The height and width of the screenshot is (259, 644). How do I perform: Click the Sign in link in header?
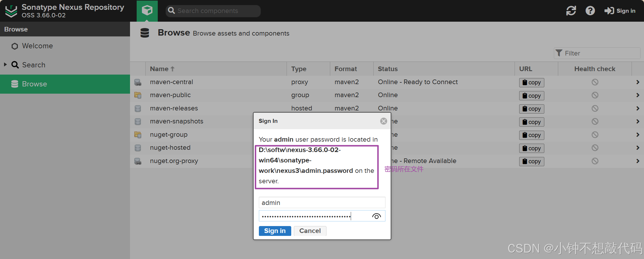pyautogui.click(x=620, y=11)
